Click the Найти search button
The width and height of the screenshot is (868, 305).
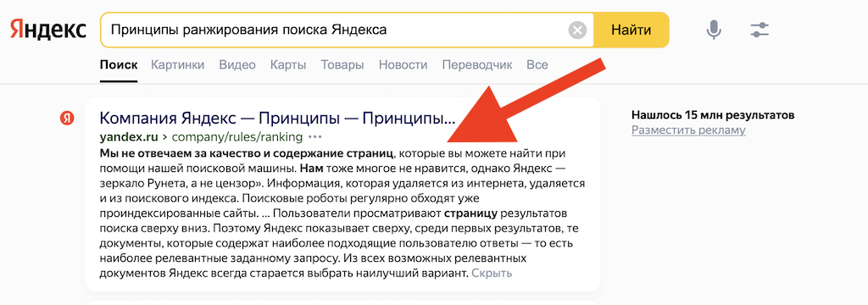tap(631, 30)
